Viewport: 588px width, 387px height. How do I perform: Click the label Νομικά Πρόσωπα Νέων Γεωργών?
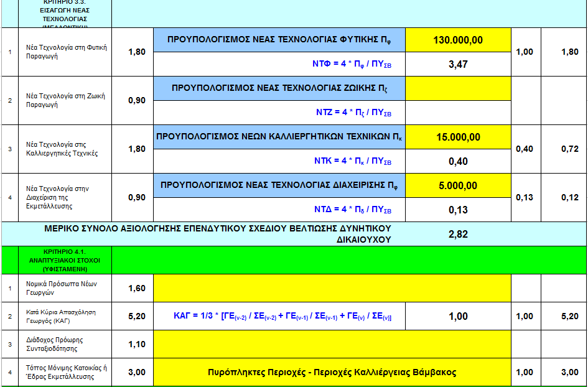click(x=62, y=288)
